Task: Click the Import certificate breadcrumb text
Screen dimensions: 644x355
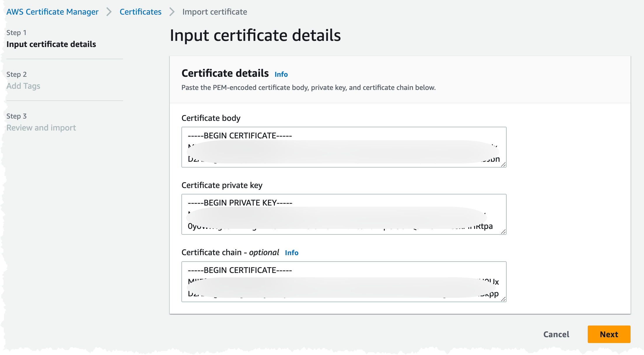Action: coord(215,12)
